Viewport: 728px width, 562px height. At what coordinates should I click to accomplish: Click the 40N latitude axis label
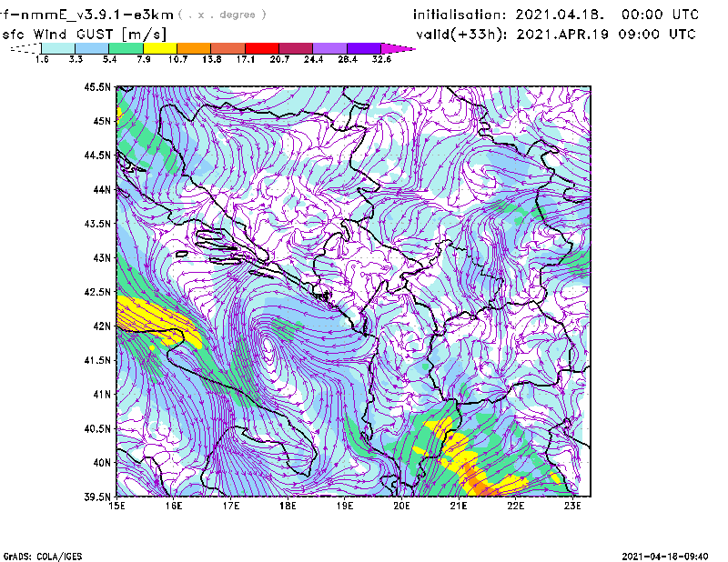coord(102,463)
